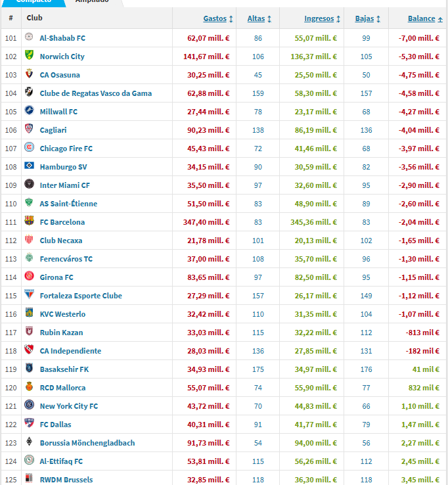Viewport: 448px width, 485px height.
Task: Click FC Dallas bajas count 79
Action: (366, 425)
